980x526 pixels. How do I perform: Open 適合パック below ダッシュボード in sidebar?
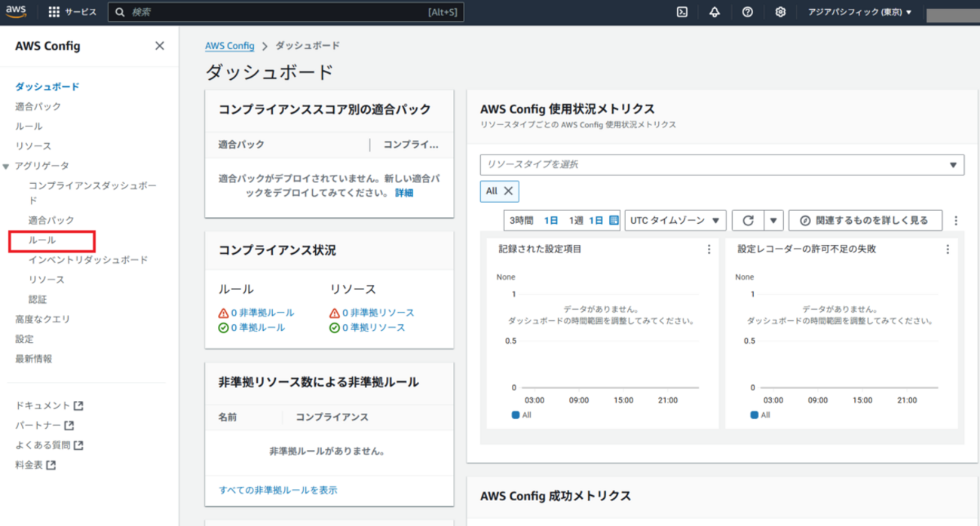[38, 106]
